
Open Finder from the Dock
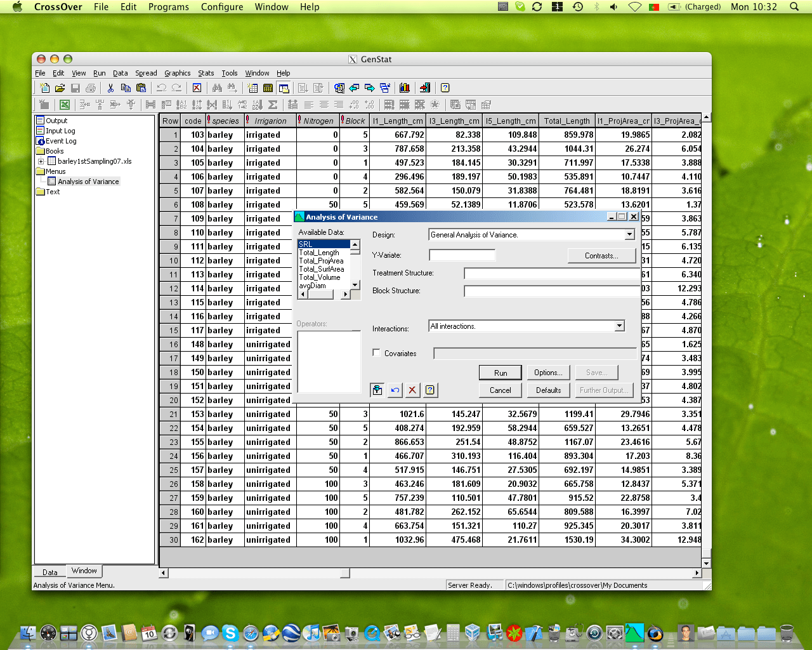[28, 633]
